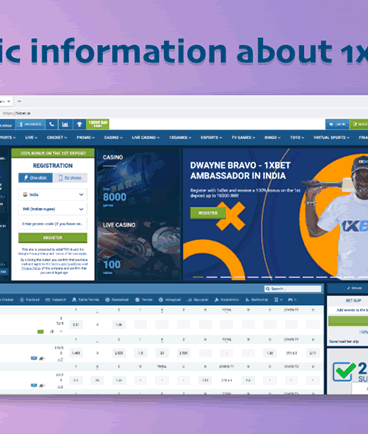Click Register button on Dwayne Bravo banner
The height and width of the screenshot is (434, 368).
tap(208, 213)
